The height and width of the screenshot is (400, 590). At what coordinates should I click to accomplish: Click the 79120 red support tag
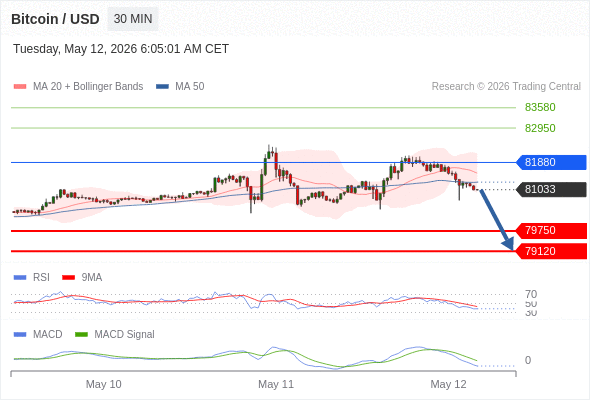point(550,251)
